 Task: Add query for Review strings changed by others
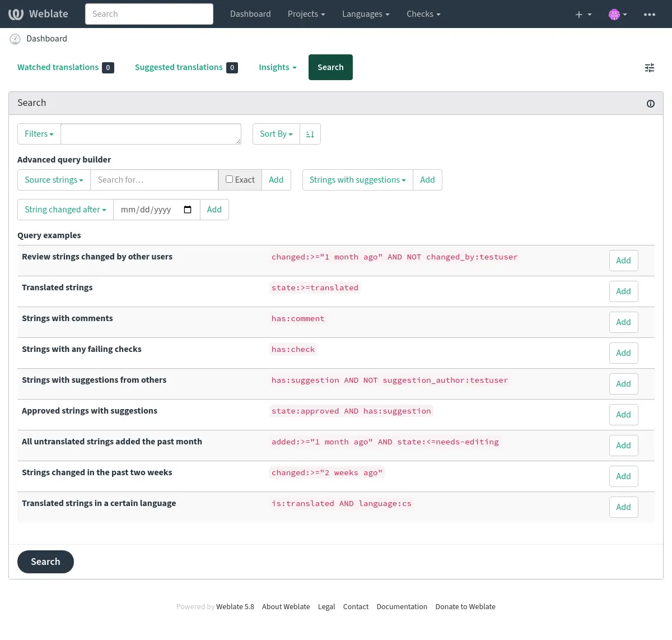point(623,261)
